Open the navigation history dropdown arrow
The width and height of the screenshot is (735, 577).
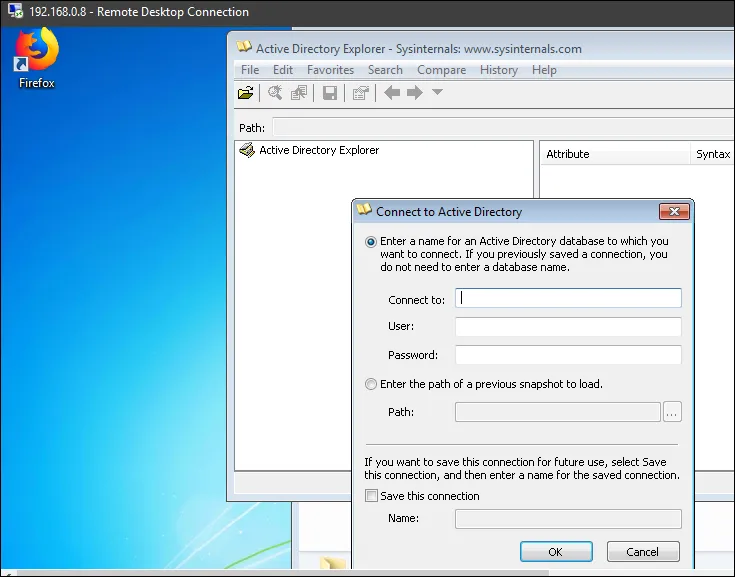(x=437, y=92)
